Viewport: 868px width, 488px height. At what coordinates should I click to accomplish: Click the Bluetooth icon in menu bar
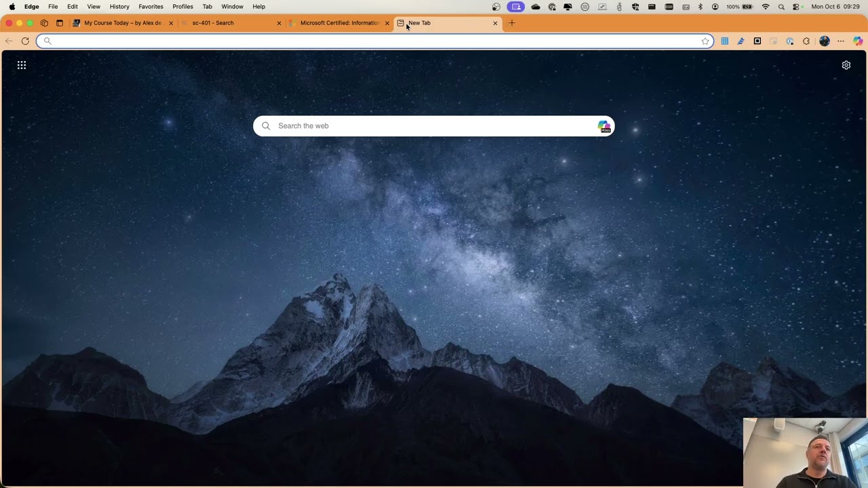[701, 7]
